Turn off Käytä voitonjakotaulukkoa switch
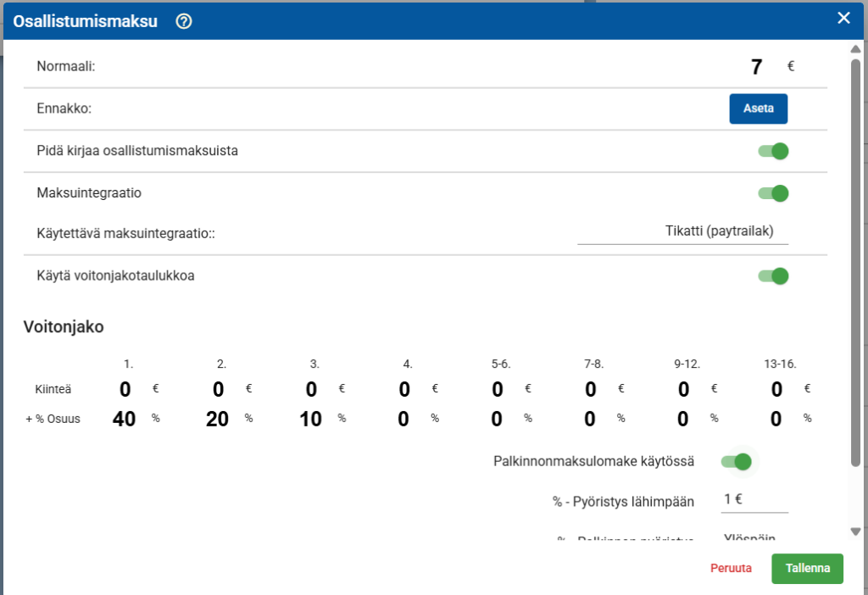Image resolution: width=868 pixels, height=595 pixels. click(773, 275)
